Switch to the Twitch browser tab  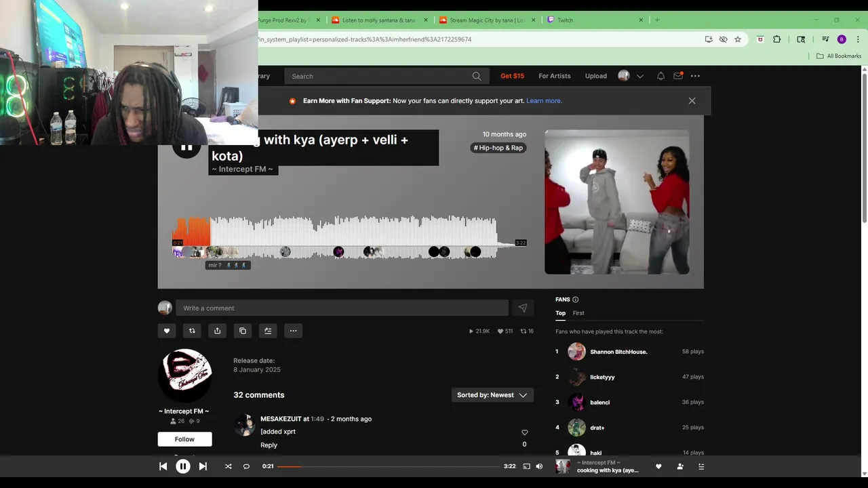(595, 20)
